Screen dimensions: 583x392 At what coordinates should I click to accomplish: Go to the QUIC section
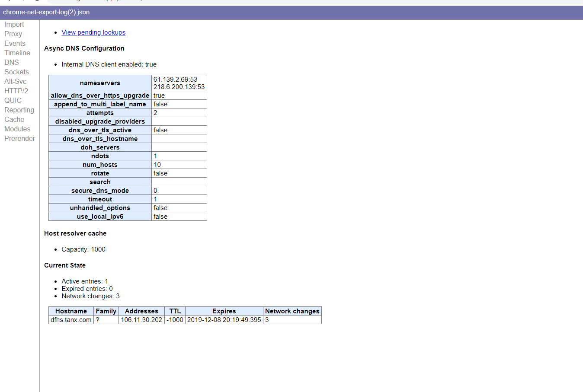click(13, 101)
